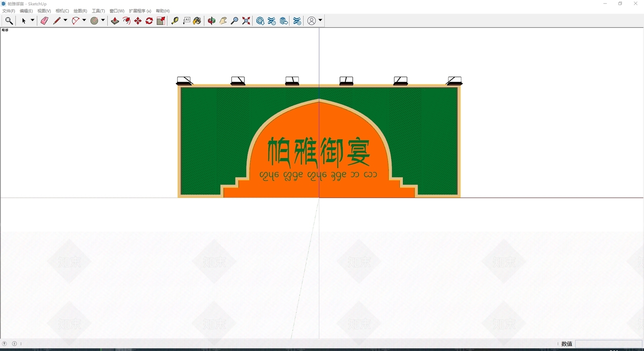Click the green 帕雅御宴 sign lettering
644x351 pixels.
point(319,152)
